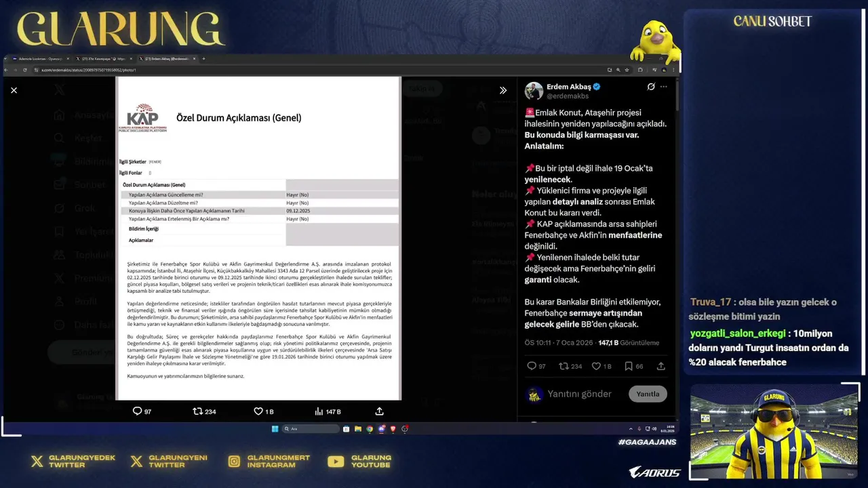This screenshot has width=868, height=488.
Task: Click reply icon with 97 in sidebar
Action: [532, 366]
